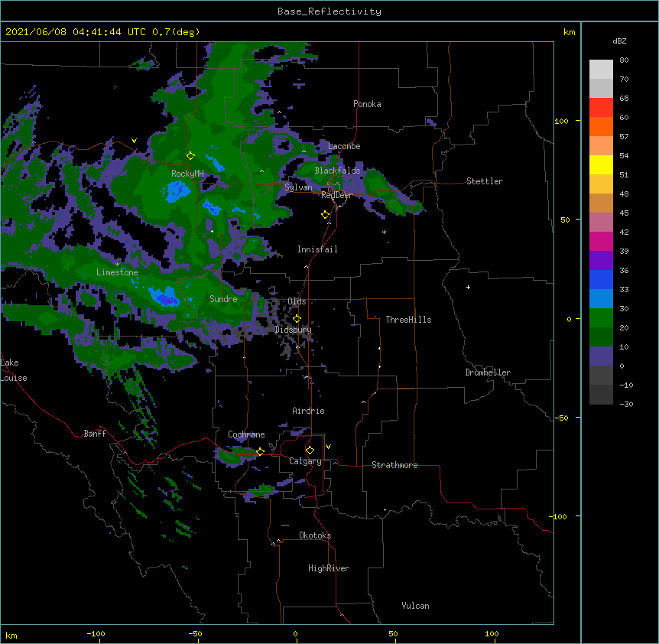Image resolution: width=659 pixels, height=644 pixels.
Task: Click the RedDeer city label
Action: [x=336, y=195]
